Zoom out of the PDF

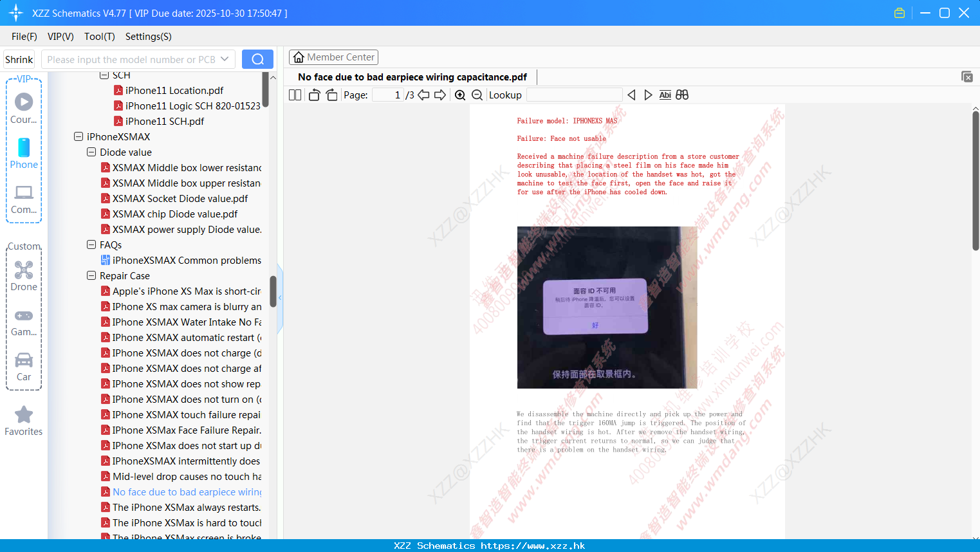point(477,95)
